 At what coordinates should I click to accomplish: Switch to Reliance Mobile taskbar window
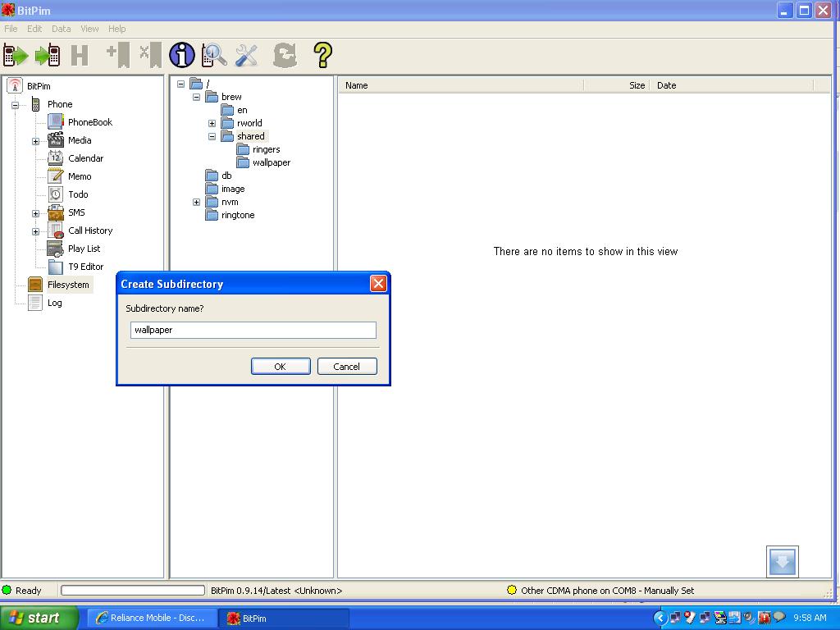[152, 618]
